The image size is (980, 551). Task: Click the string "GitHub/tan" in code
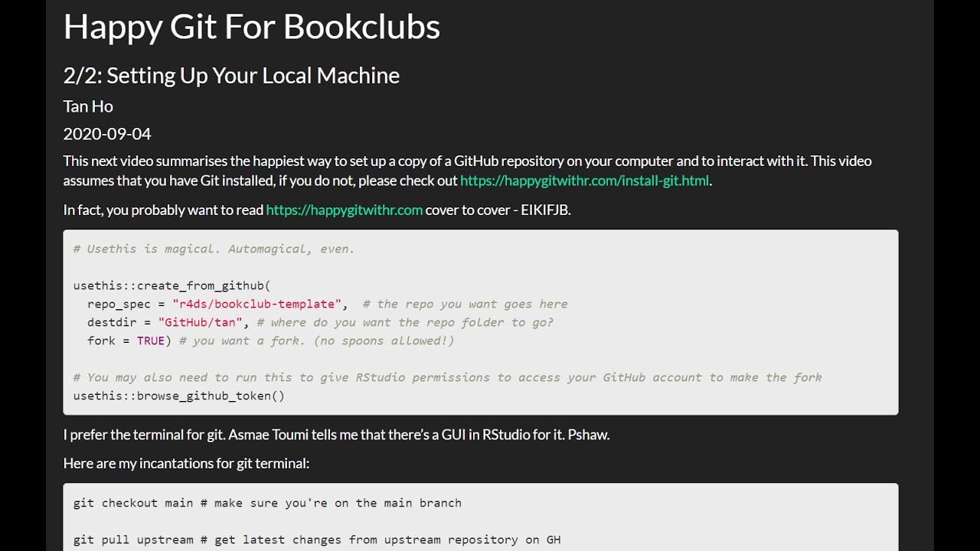(200, 322)
